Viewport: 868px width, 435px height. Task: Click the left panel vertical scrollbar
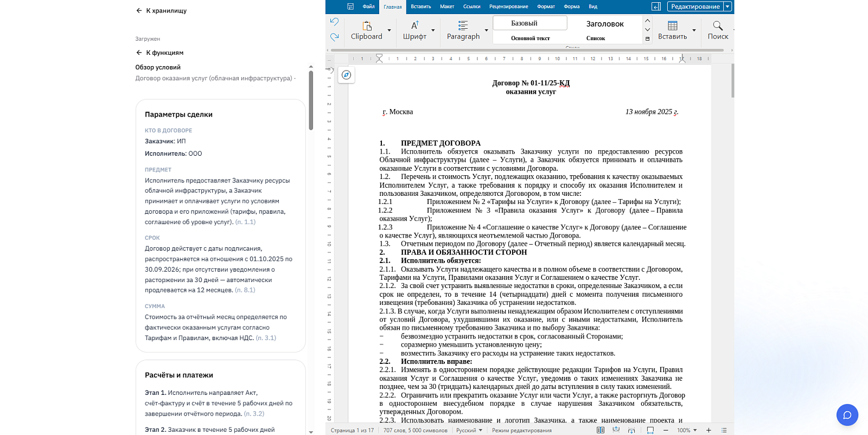tap(311, 101)
